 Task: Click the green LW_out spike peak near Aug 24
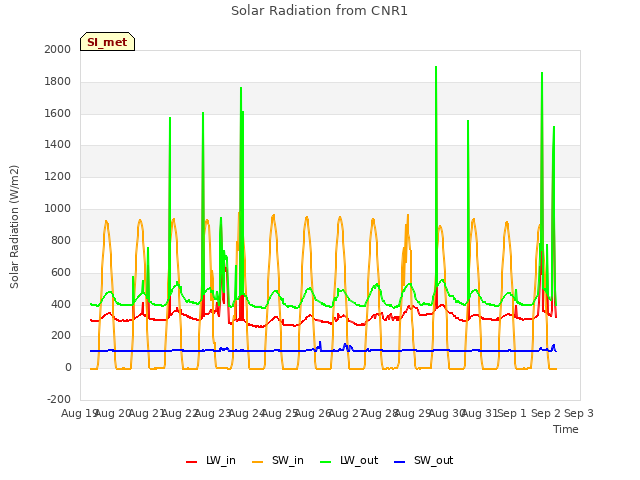pyautogui.click(x=241, y=88)
